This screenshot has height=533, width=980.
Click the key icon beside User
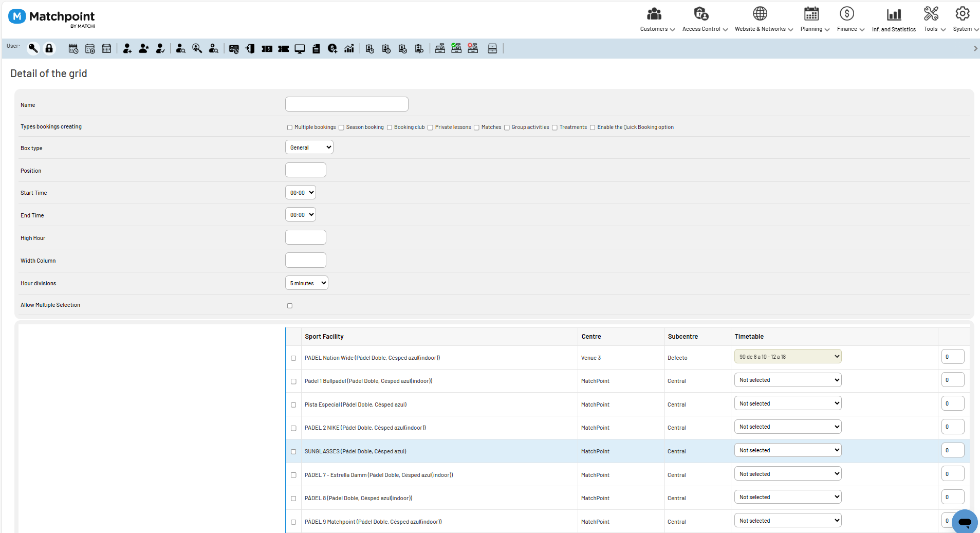[33, 48]
